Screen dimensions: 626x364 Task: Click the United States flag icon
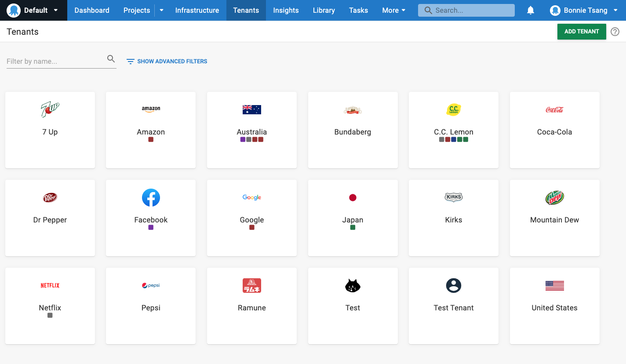pyautogui.click(x=554, y=285)
